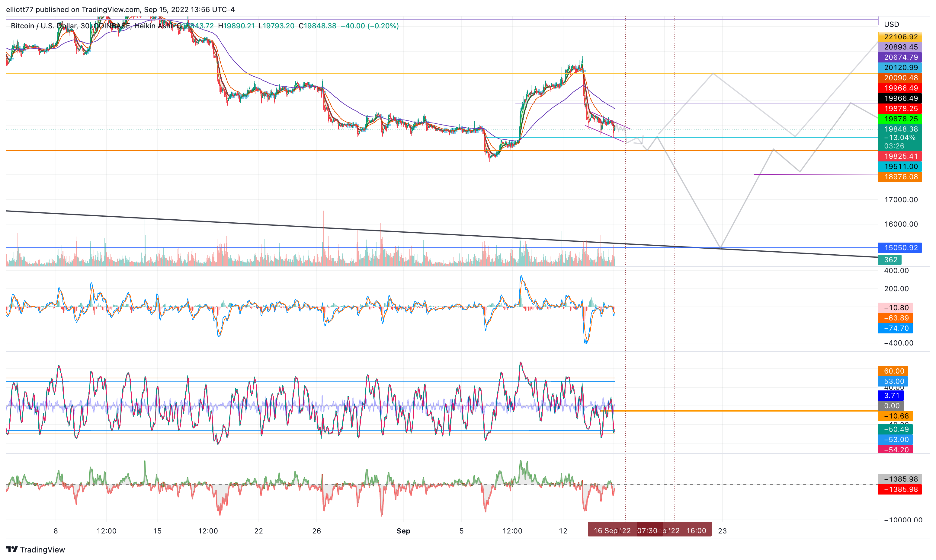Select the pink -10.80 histogram label
The image size is (936, 560).
(x=896, y=307)
